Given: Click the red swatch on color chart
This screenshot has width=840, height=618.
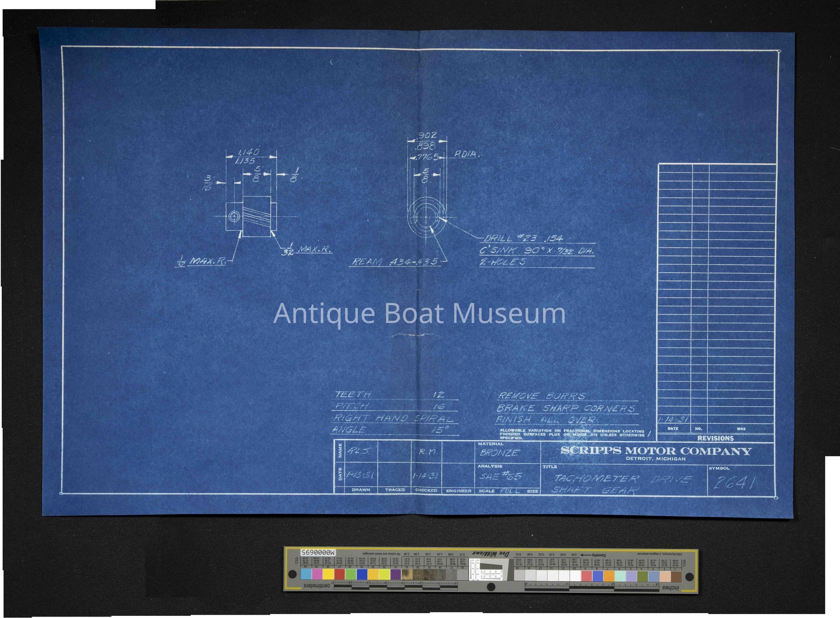Looking at the screenshot, I should click(x=340, y=574).
